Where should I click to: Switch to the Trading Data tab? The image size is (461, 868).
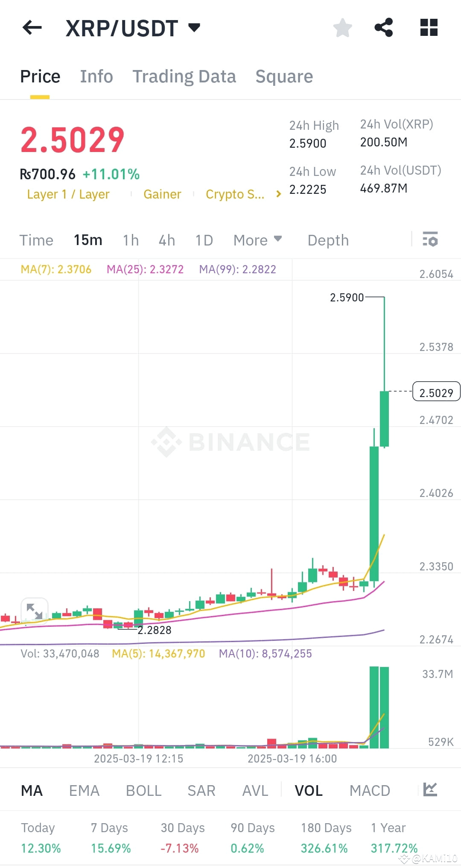(184, 76)
